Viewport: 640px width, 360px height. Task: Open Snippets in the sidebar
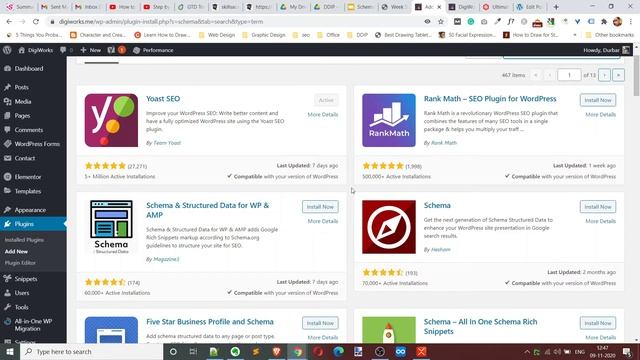(25, 279)
